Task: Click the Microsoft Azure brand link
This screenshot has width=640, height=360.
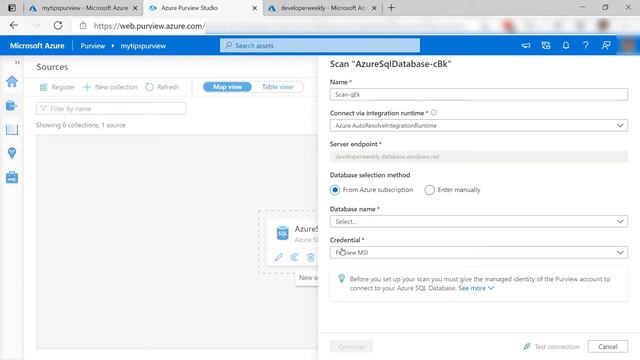Action: pyautogui.click(x=37, y=46)
